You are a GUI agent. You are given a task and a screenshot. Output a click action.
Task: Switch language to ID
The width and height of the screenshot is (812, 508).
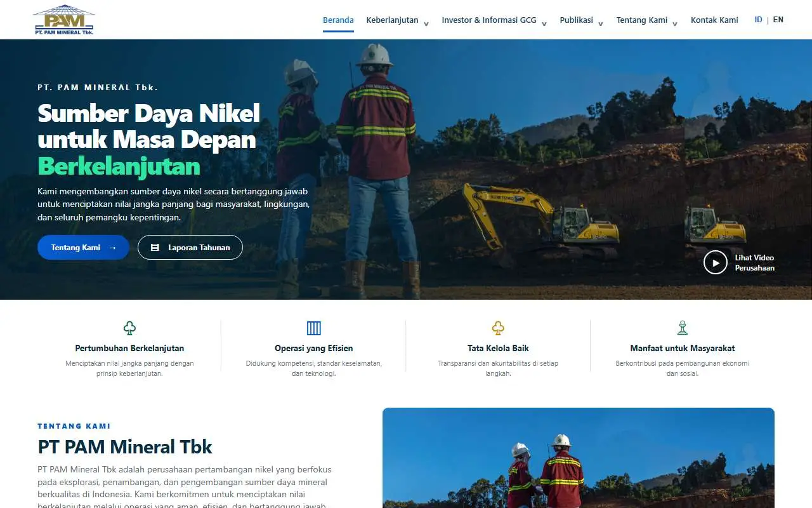coord(758,20)
